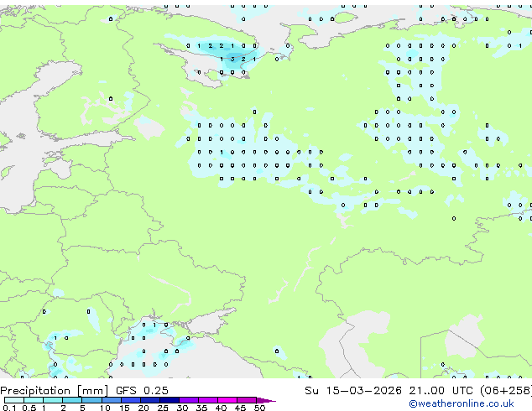This screenshot has height=411, width=532.
Task: Pick the 10–15 mm legend color swatch
Action: (x=111, y=400)
